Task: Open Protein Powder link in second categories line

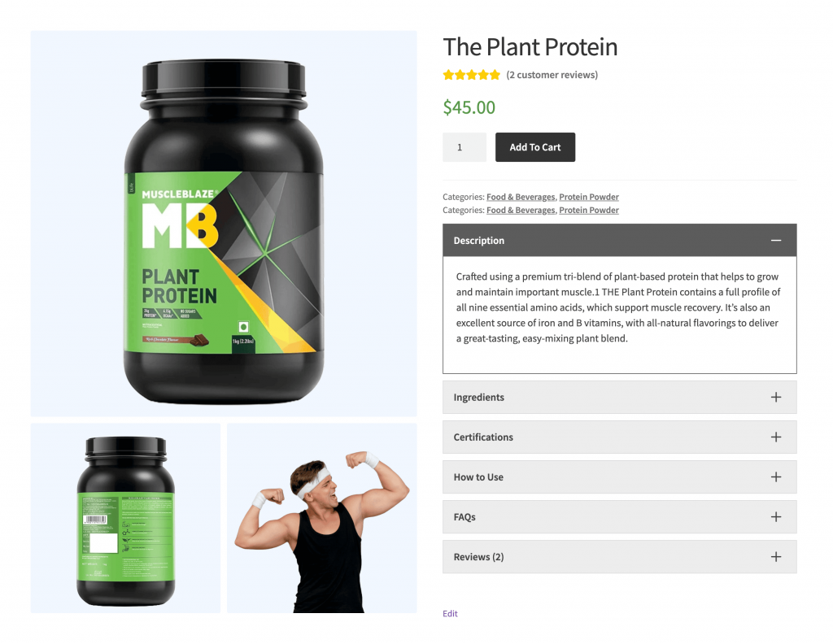Action: pyautogui.click(x=589, y=211)
